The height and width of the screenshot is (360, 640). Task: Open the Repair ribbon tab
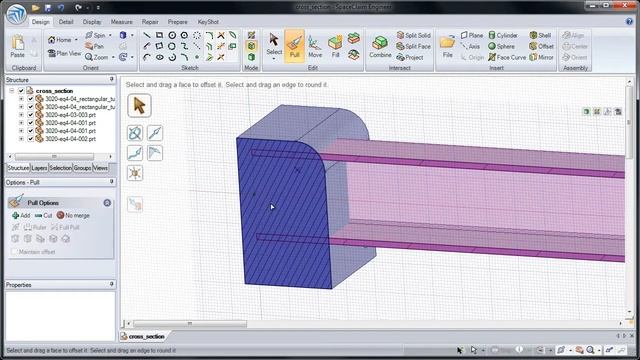(150, 22)
